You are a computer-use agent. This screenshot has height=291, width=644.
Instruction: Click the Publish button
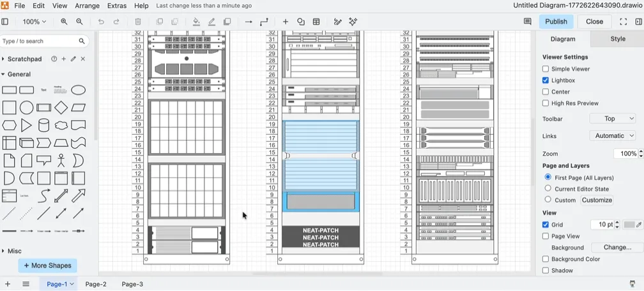point(556,22)
